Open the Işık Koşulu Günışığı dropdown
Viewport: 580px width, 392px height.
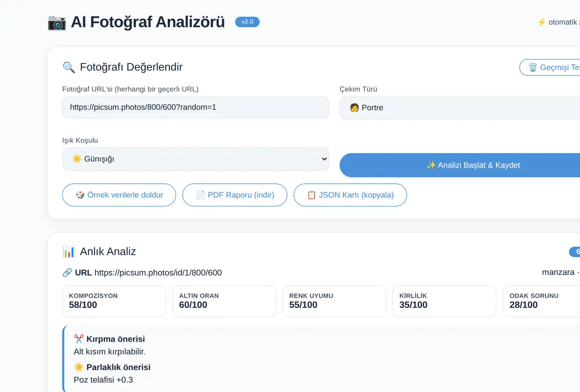pyautogui.click(x=196, y=159)
